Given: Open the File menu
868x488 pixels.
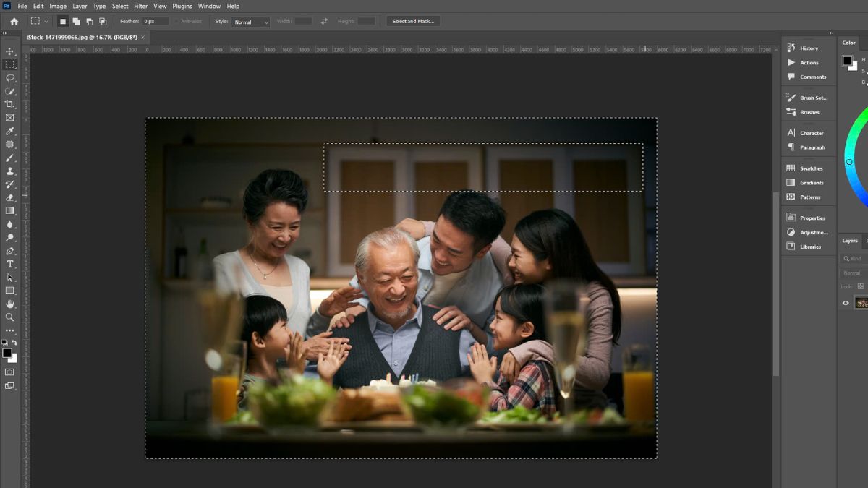Looking at the screenshot, I should click(22, 6).
